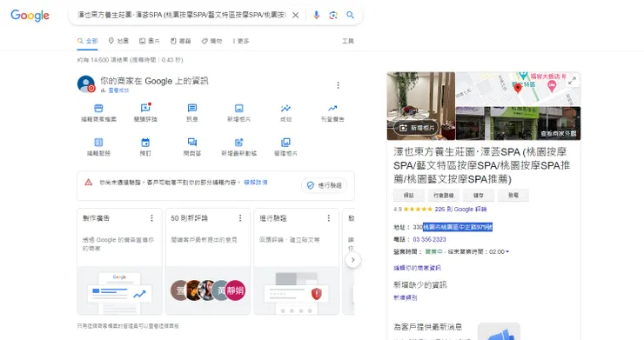This screenshot has width=644, height=340.
Task: Switch to the 購物 (Shopping) tab
Action: coord(211,41)
